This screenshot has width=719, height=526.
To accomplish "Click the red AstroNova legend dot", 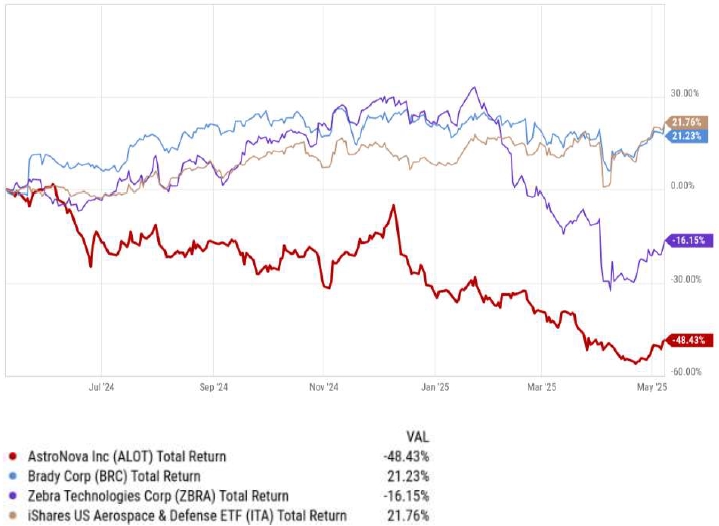I will coord(10,456).
